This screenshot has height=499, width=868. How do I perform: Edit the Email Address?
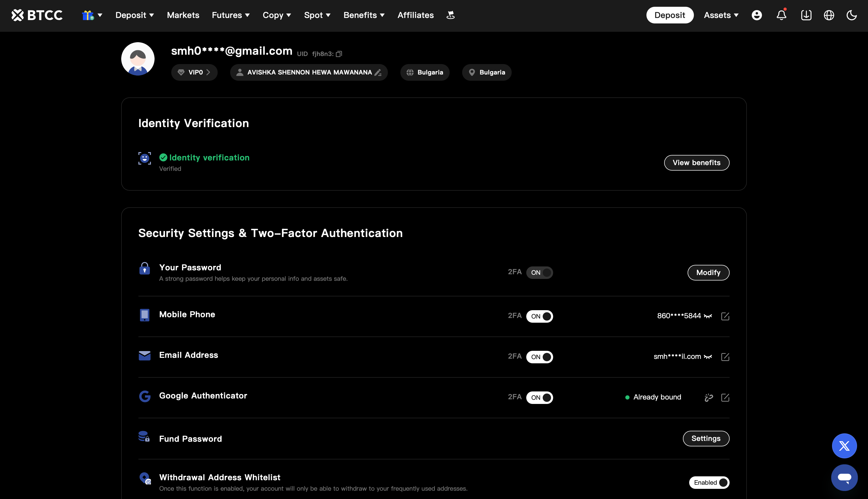[x=725, y=357]
